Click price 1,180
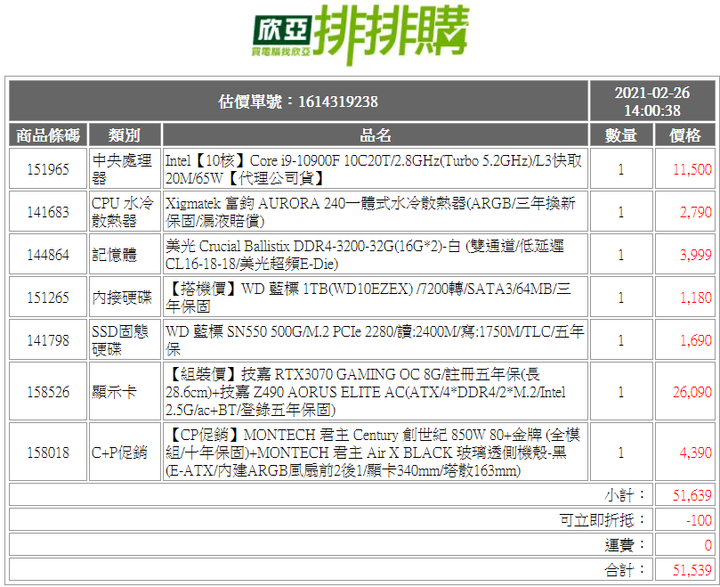The image size is (720, 587). pos(696,297)
